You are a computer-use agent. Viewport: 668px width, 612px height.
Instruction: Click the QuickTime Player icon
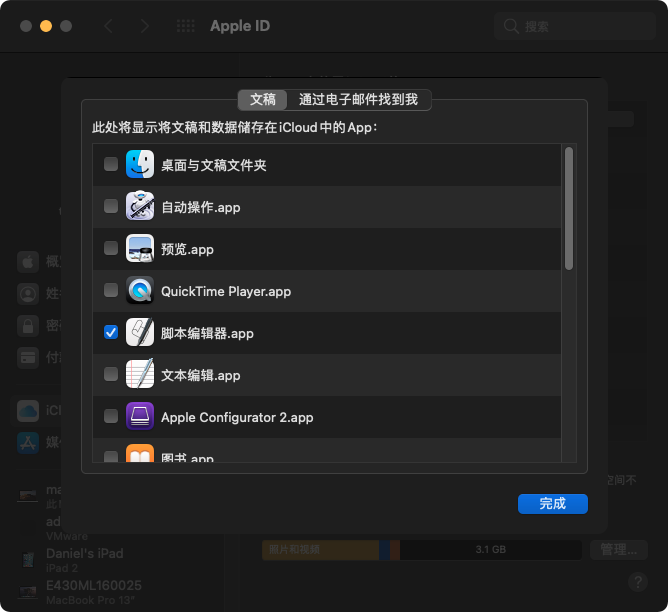(x=140, y=290)
